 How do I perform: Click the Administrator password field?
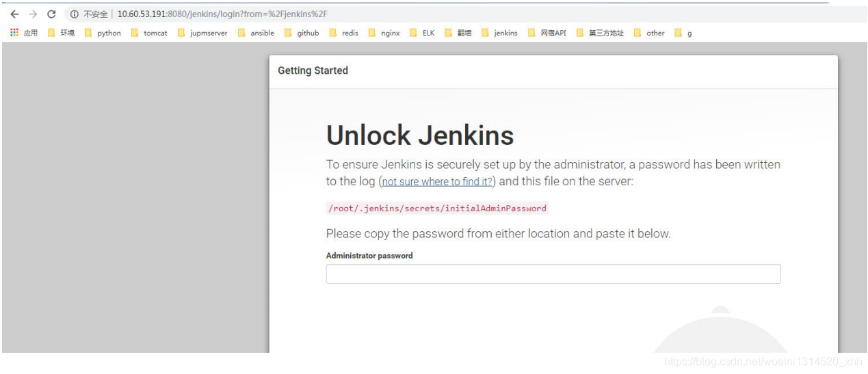point(553,274)
